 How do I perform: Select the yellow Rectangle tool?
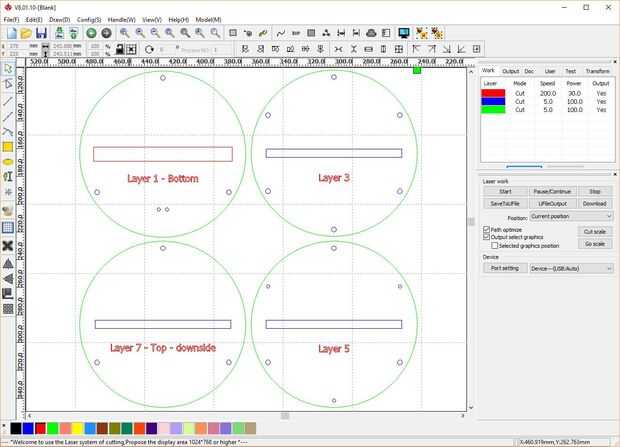pyautogui.click(x=8, y=147)
